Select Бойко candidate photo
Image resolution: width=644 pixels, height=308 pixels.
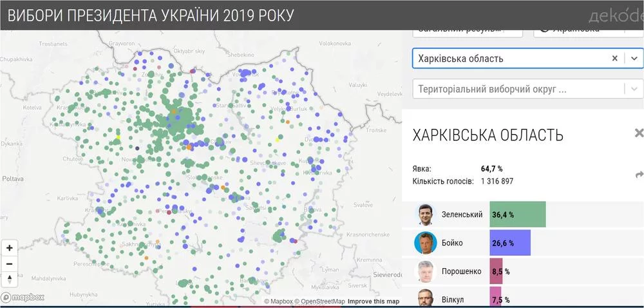426,243
